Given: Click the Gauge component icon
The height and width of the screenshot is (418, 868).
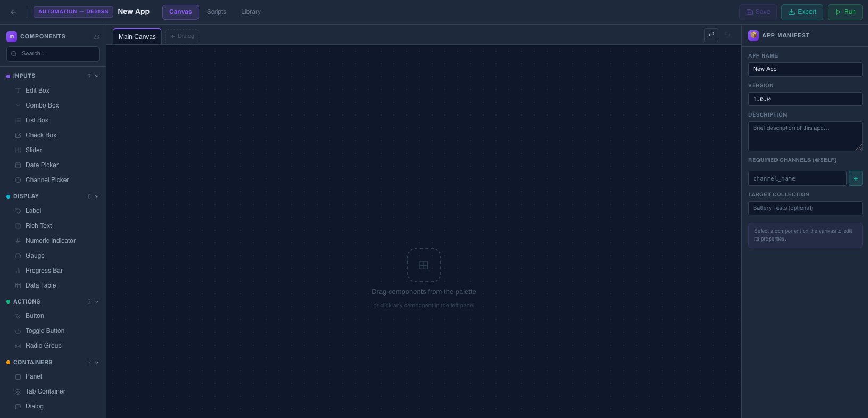Looking at the screenshot, I should point(18,256).
